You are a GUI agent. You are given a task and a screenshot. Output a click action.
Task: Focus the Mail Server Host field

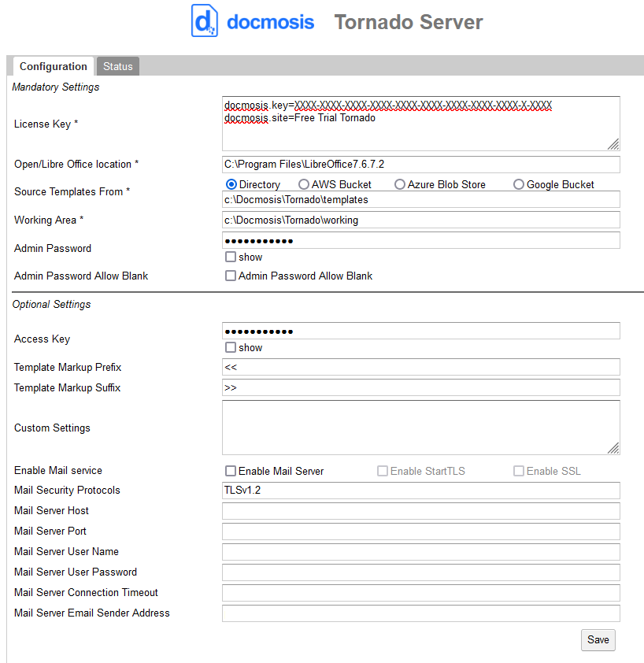420,511
